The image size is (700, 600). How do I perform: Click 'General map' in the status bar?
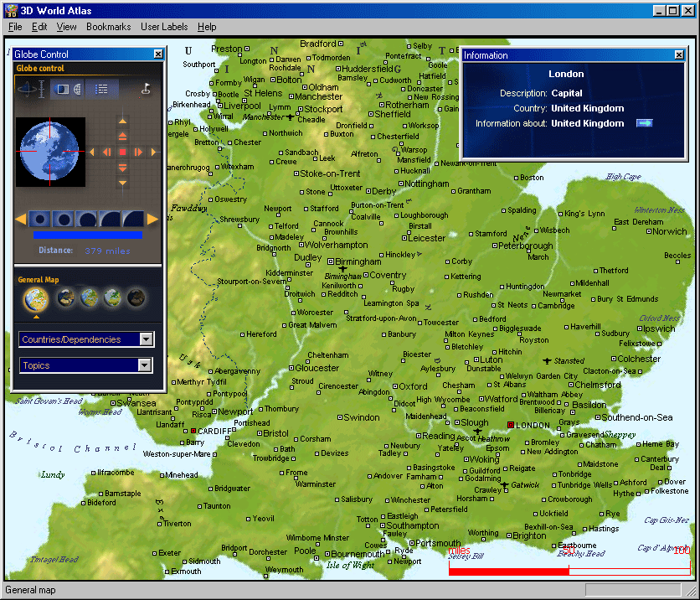coord(30,590)
